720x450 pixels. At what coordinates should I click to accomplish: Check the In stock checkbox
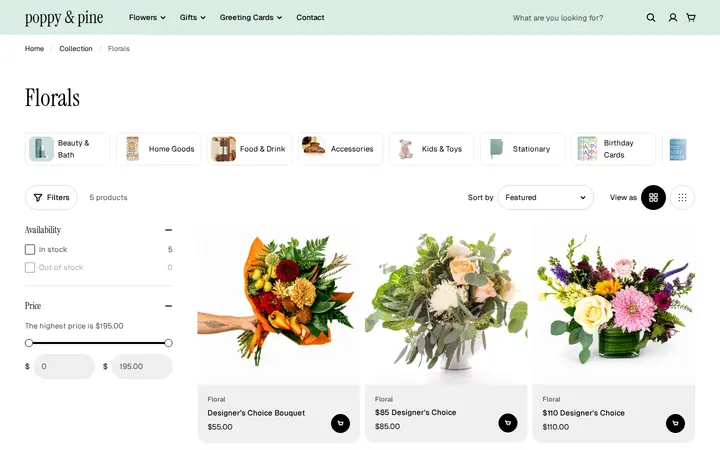pyautogui.click(x=30, y=249)
